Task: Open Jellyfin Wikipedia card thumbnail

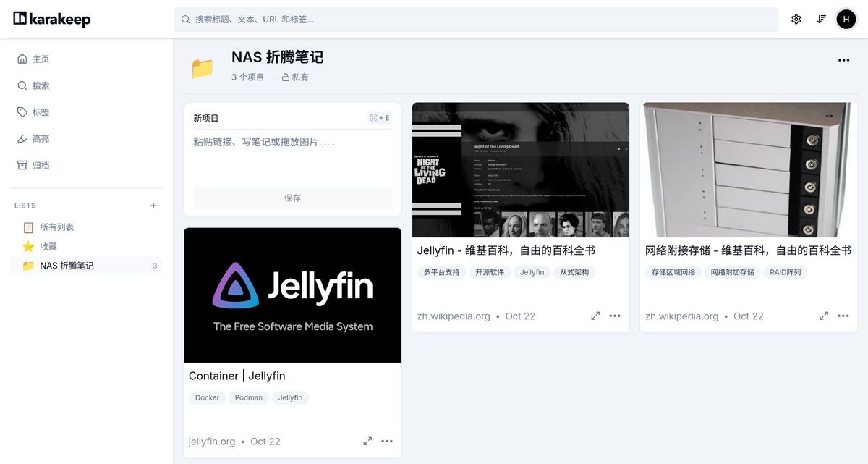Action: click(521, 169)
